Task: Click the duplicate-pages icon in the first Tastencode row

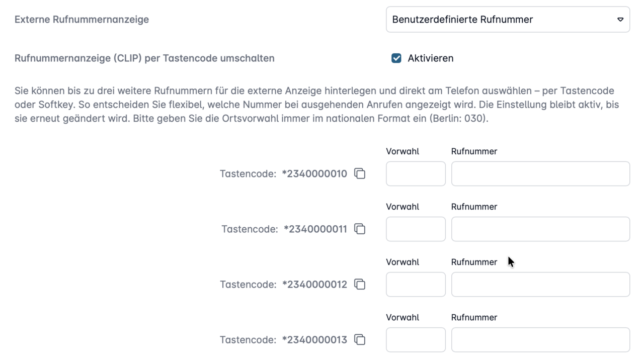Action: [x=360, y=173]
